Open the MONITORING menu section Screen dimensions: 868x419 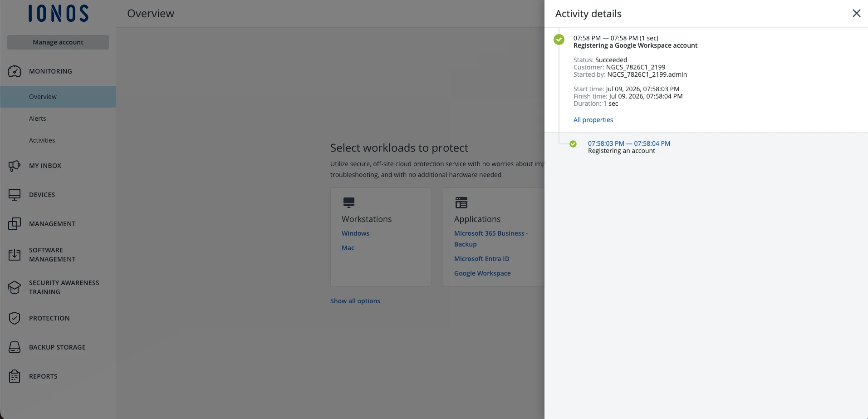[x=58, y=71]
